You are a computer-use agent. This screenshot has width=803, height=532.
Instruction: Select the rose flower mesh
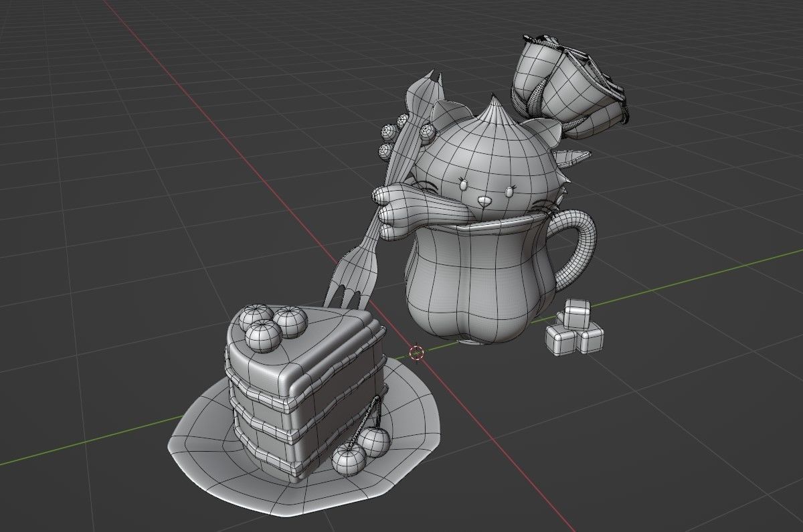pyautogui.click(x=569, y=87)
